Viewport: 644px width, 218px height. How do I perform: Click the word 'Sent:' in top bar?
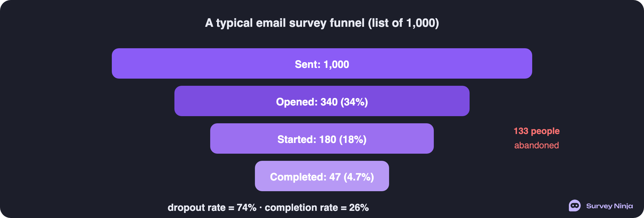coord(308,64)
